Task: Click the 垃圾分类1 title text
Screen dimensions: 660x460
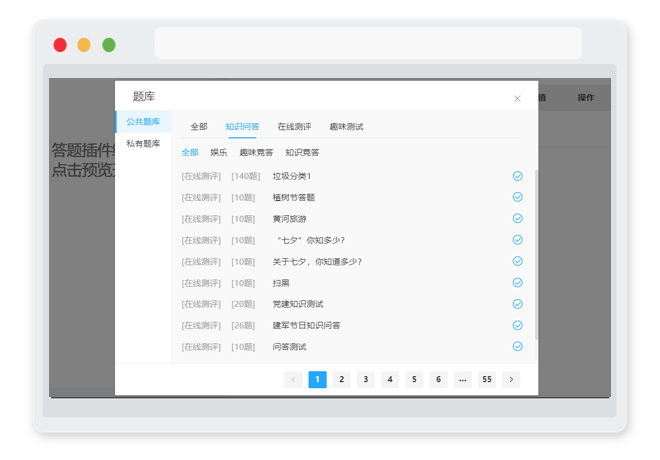Action: pyautogui.click(x=292, y=176)
